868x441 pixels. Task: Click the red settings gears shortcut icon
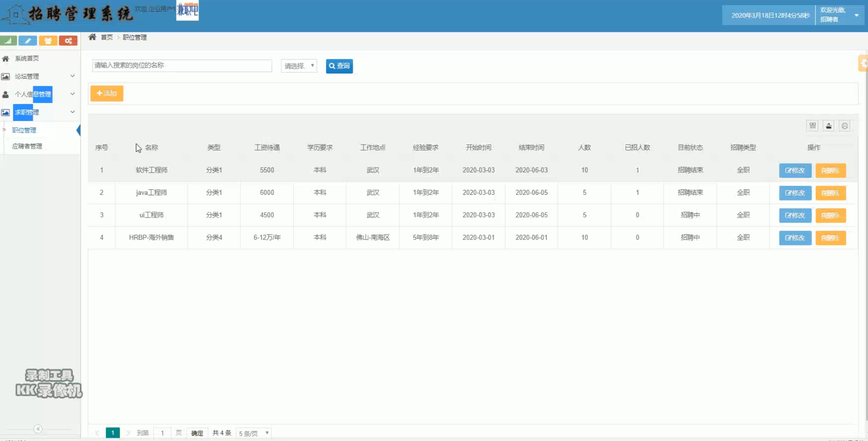point(68,41)
